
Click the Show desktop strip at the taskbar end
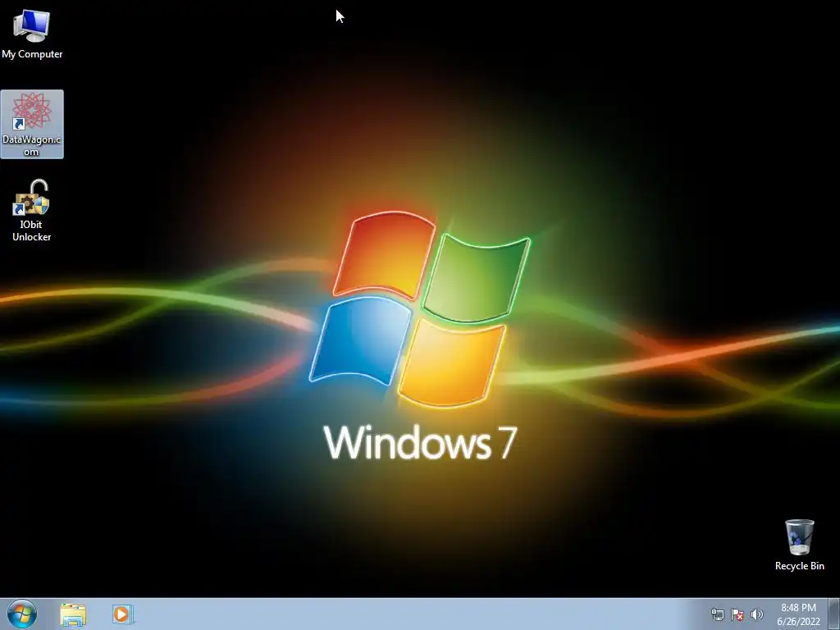click(x=834, y=614)
